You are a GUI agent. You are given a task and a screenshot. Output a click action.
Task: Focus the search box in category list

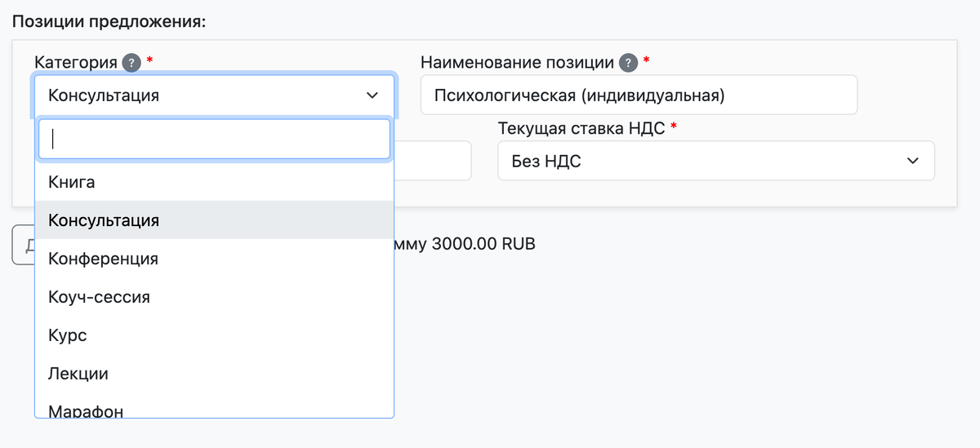214,139
